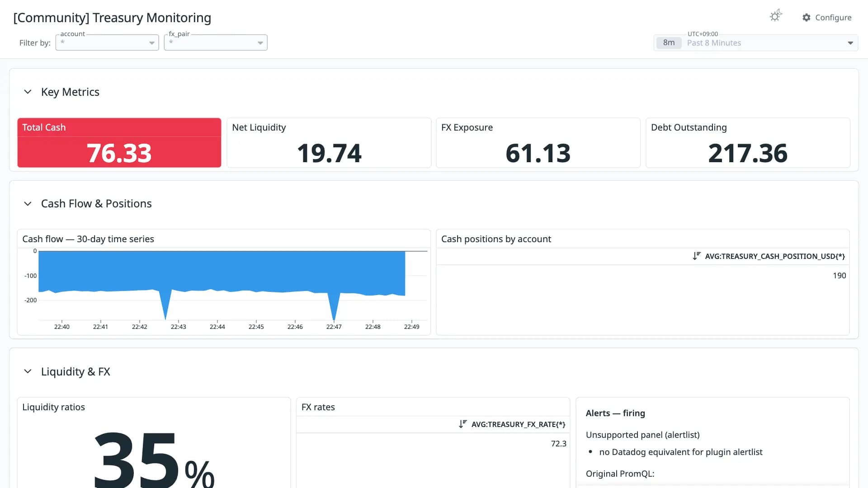Click the 22:47 tick label on cash flow chart
868x488 pixels.
coord(334,327)
